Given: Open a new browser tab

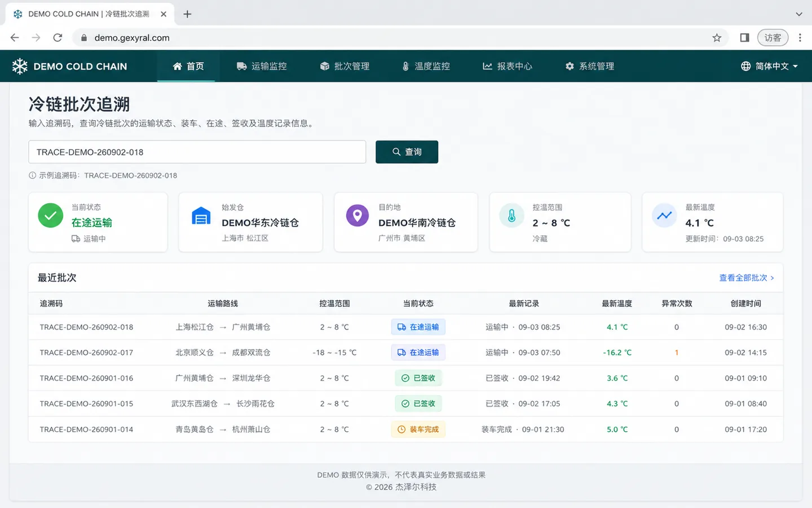Looking at the screenshot, I should pyautogui.click(x=187, y=14).
